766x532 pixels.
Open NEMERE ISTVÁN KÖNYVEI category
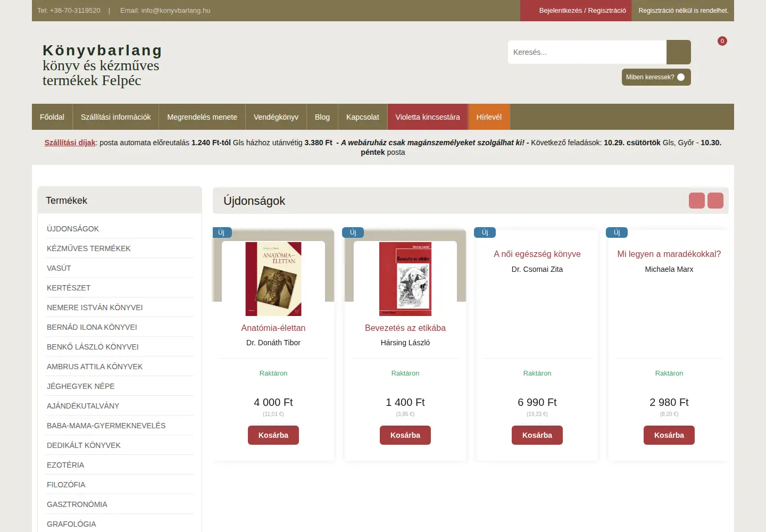coord(120,307)
